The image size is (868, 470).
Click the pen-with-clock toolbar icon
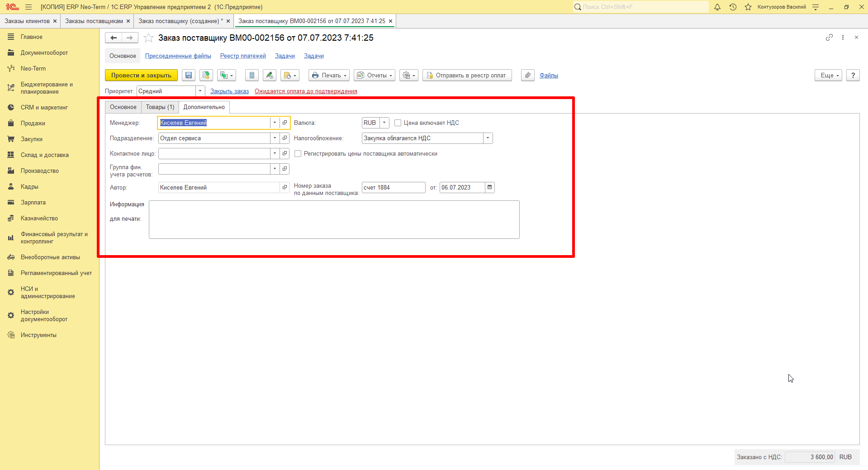pos(270,76)
